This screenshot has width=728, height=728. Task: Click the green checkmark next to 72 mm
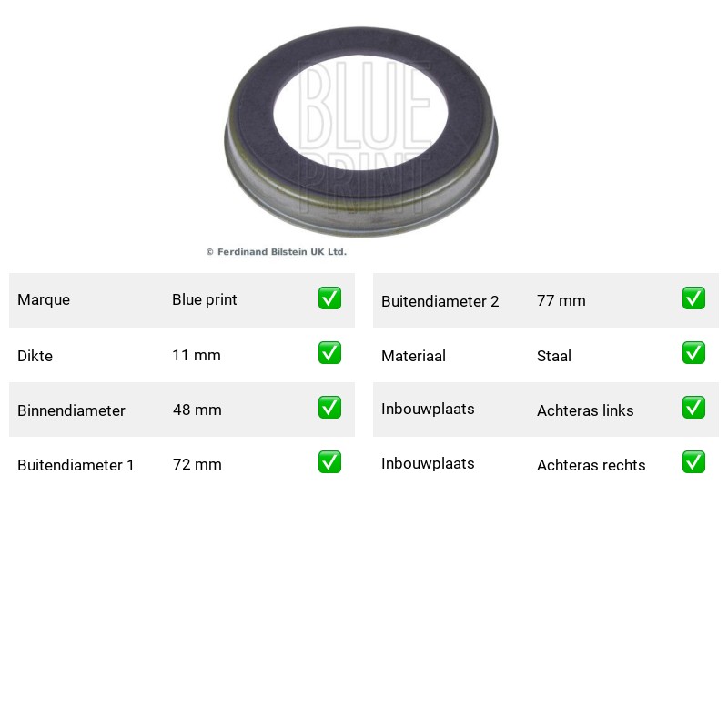[329, 462]
